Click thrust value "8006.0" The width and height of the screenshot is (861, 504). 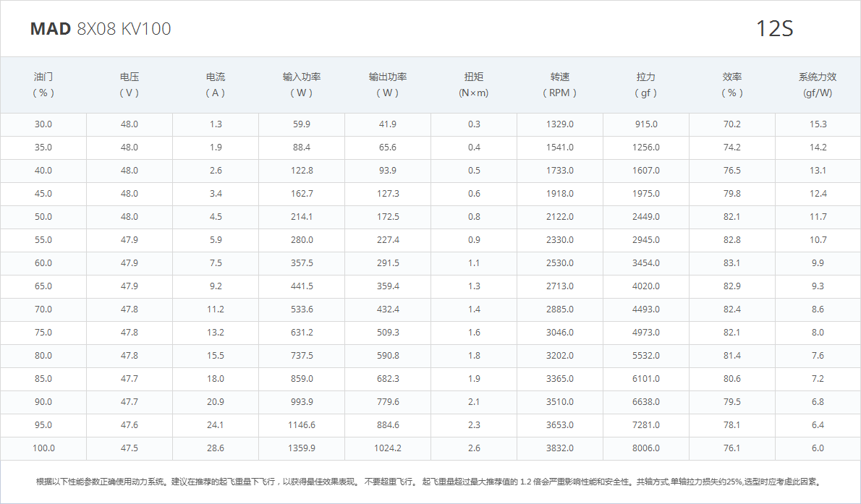click(646, 448)
